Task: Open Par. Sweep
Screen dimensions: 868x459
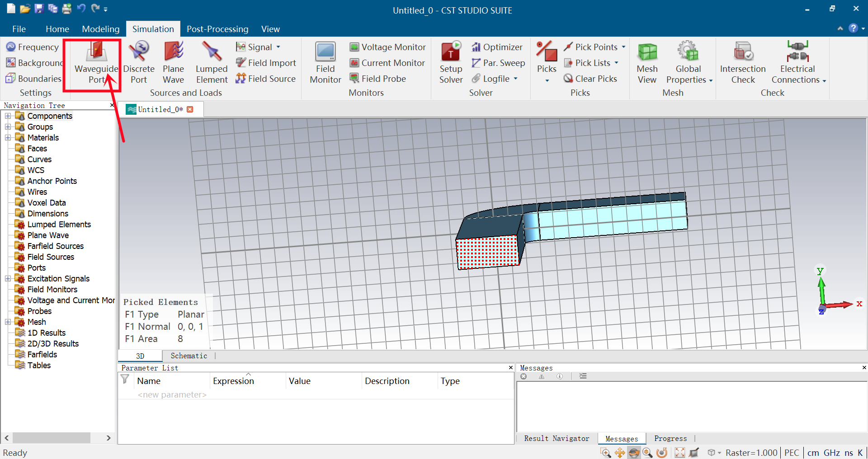Action: pos(498,63)
